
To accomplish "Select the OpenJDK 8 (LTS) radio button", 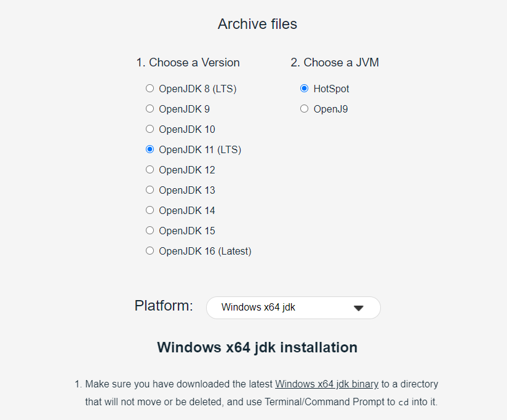I will [x=150, y=89].
